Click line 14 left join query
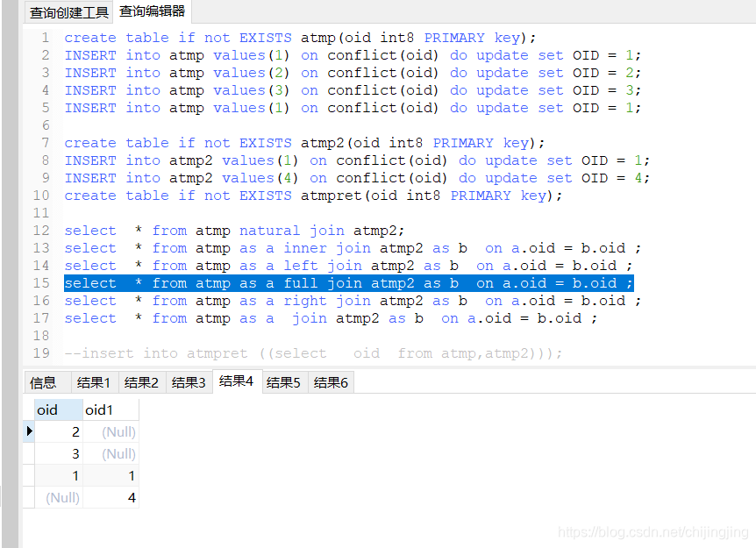 coord(348,266)
